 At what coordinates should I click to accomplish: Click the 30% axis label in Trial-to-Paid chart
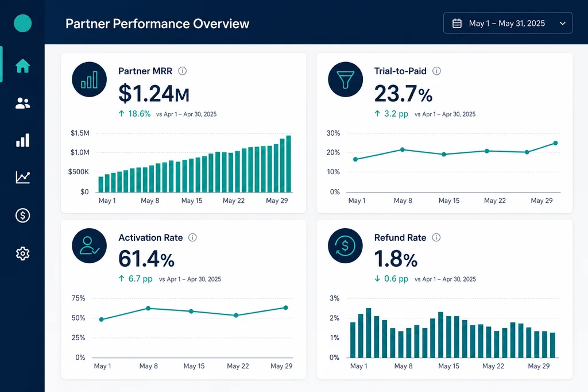point(333,133)
